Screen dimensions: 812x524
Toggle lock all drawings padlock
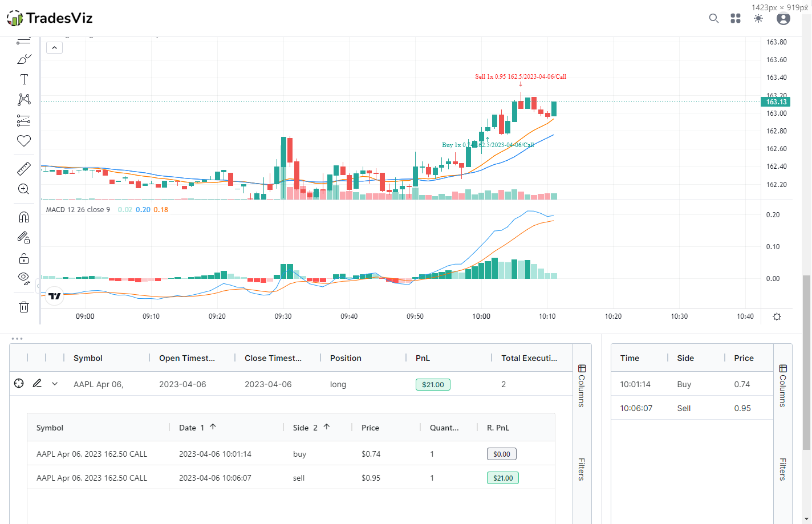point(24,259)
